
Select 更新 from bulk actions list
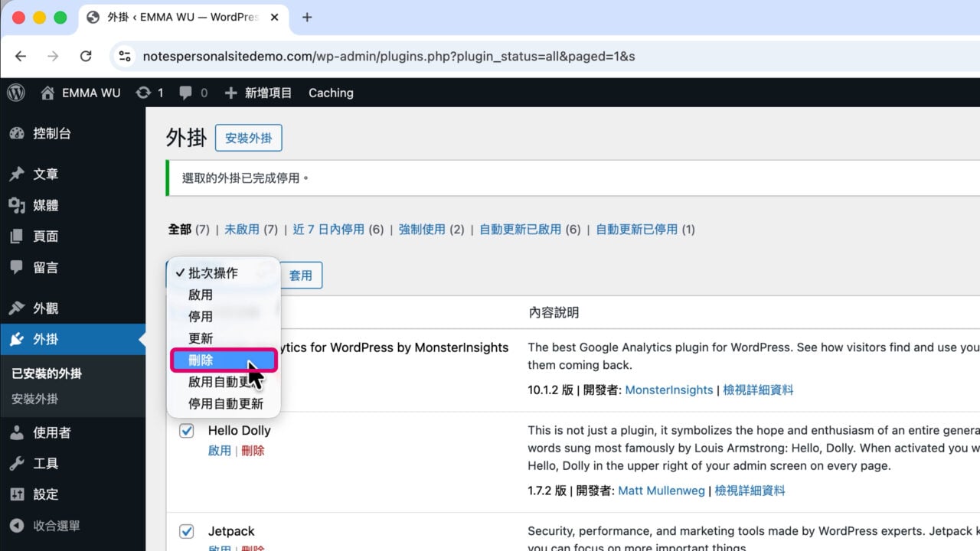coord(224,338)
